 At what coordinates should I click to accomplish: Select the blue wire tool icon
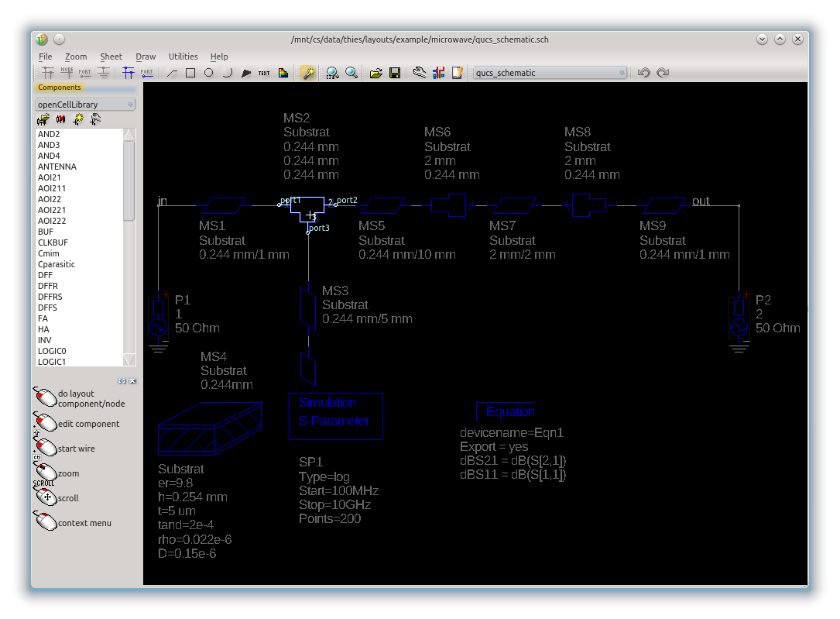(128, 73)
